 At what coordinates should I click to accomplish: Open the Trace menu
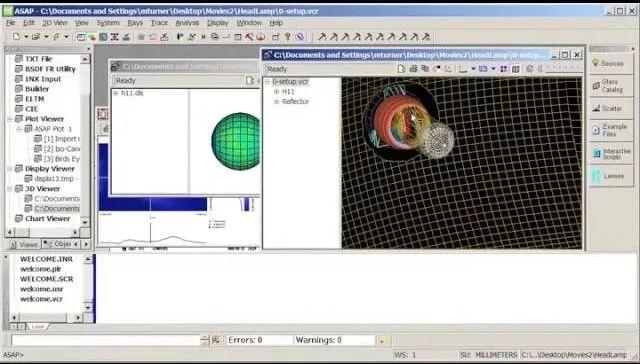tap(159, 23)
